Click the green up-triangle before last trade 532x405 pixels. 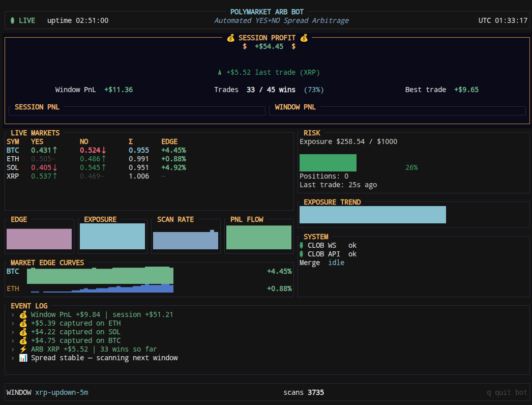coord(220,72)
